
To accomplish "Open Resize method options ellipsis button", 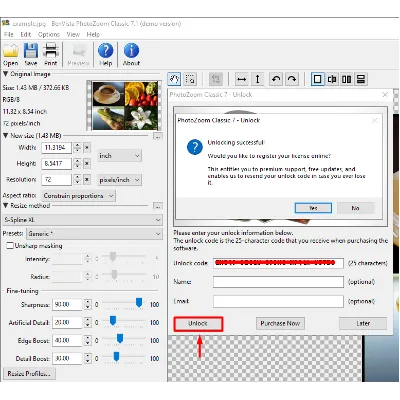I will click(158, 206).
